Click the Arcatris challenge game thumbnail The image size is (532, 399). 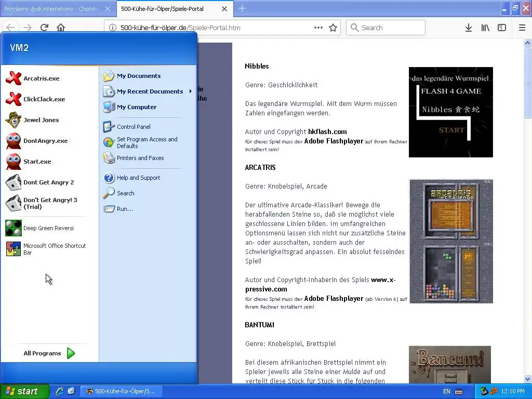pyautogui.click(x=451, y=241)
